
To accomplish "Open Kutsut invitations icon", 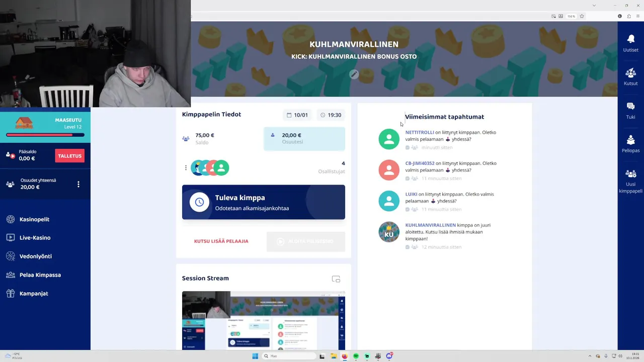I will (x=630, y=73).
